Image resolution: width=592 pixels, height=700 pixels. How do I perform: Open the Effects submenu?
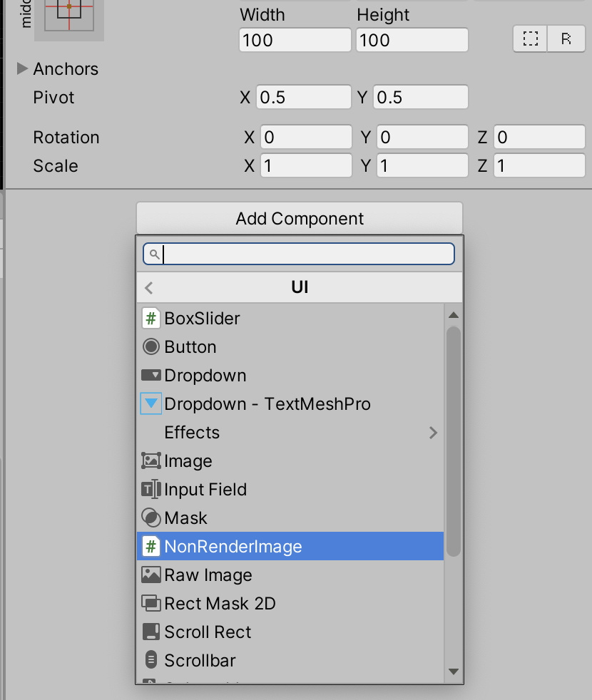pyautogui.click(x=290, y=432)
